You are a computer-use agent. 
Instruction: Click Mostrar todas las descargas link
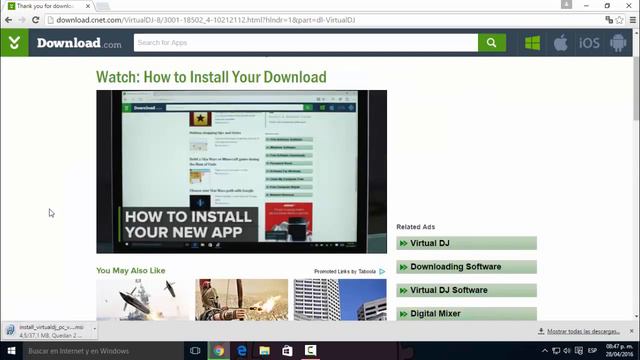[x=583, y=331]
